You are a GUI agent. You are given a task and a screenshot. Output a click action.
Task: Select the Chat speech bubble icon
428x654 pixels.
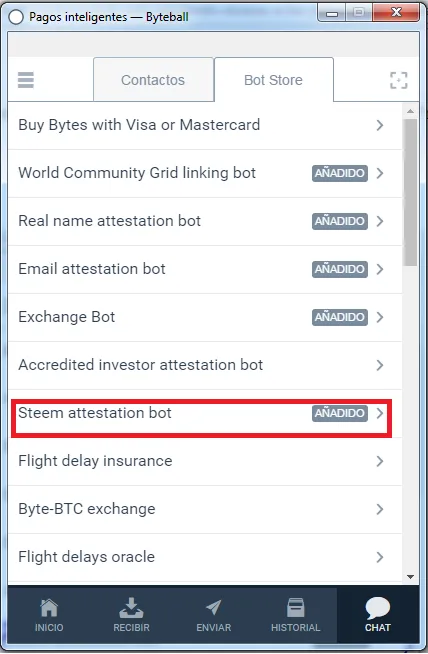tap(378, 608)
